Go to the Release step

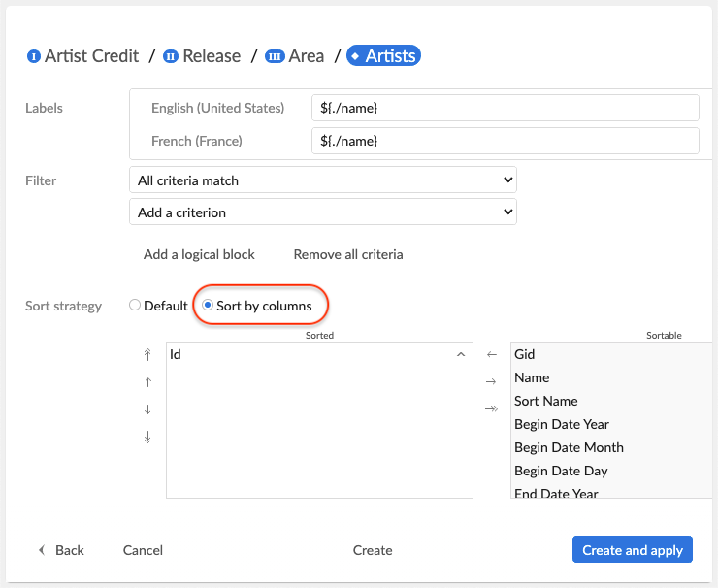(202, 56)
